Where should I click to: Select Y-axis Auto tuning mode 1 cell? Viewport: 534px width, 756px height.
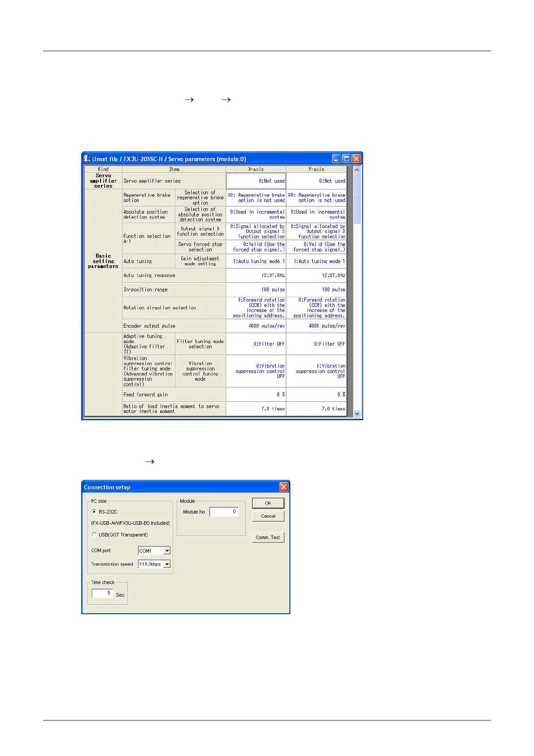(316, 261)
